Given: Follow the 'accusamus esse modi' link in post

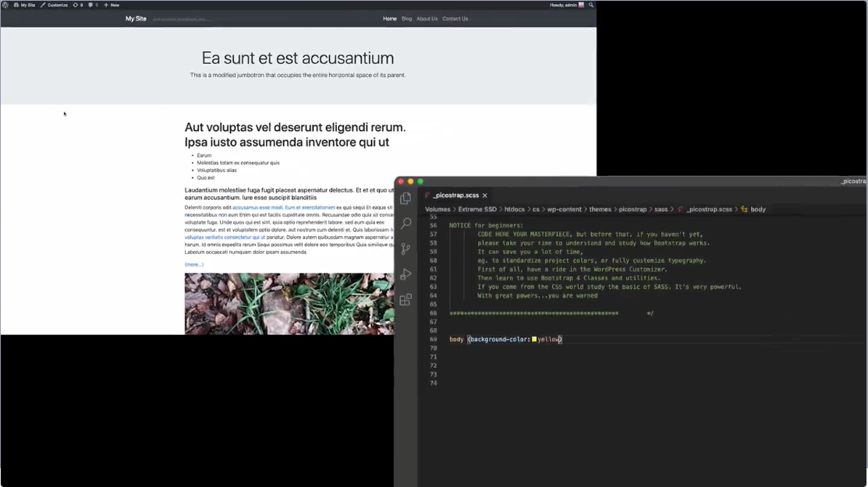Looking at the screenshot, I should coord(257,208).
